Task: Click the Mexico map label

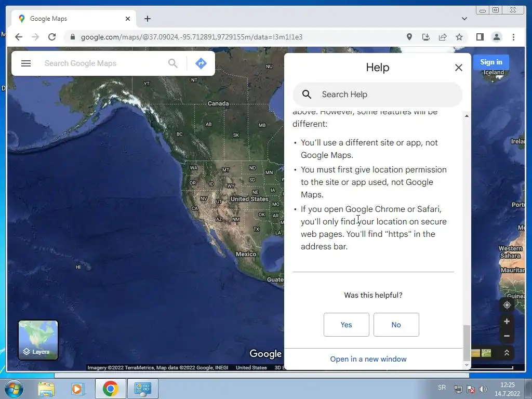Action: (246, 254)
